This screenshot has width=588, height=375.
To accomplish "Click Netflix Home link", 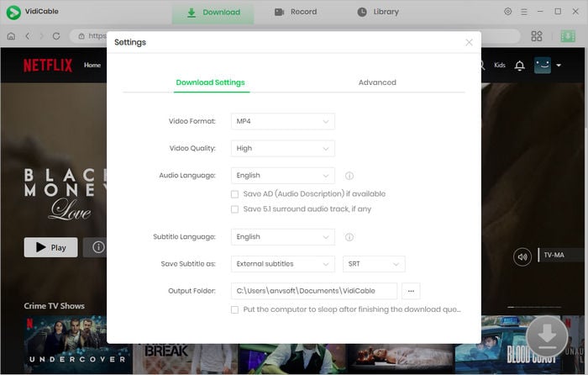I will click(x=92, y=65).
